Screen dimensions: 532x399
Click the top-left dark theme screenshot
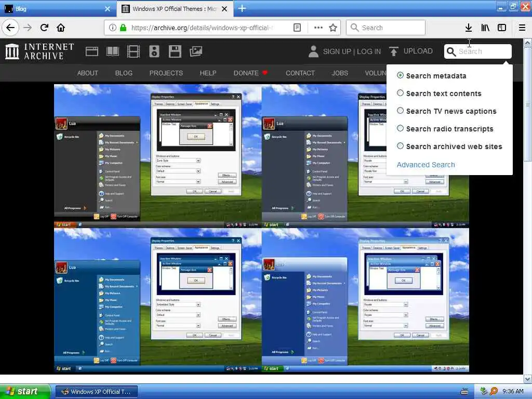158,156
